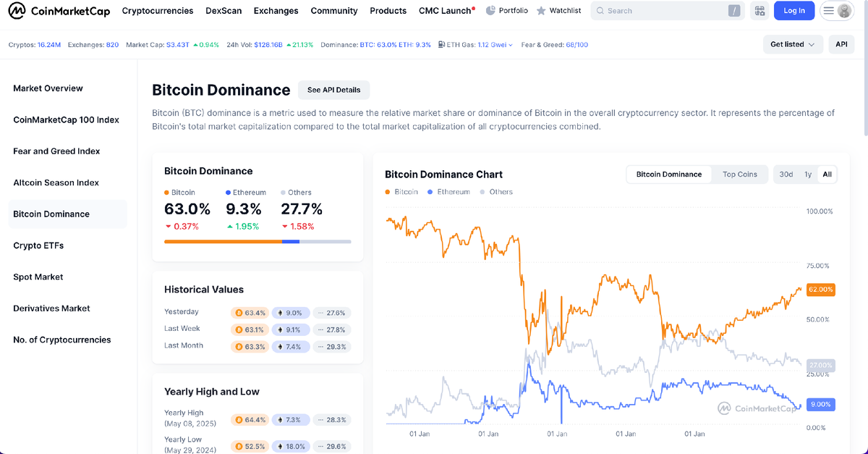
Task: Click Cryptos 16.24M link
Action: (50, 45)
